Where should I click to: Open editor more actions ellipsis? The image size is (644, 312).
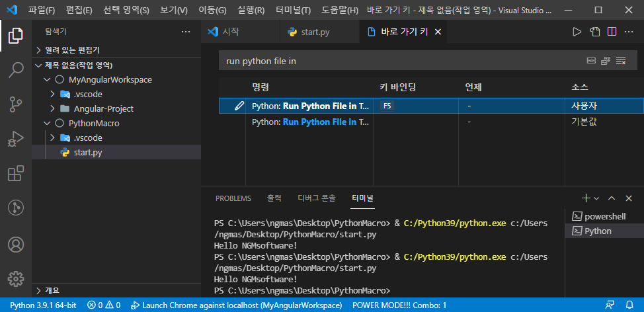coord(629,32)
